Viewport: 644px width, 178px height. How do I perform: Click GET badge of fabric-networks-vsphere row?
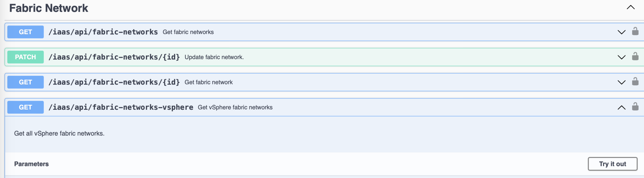(25, 107)
